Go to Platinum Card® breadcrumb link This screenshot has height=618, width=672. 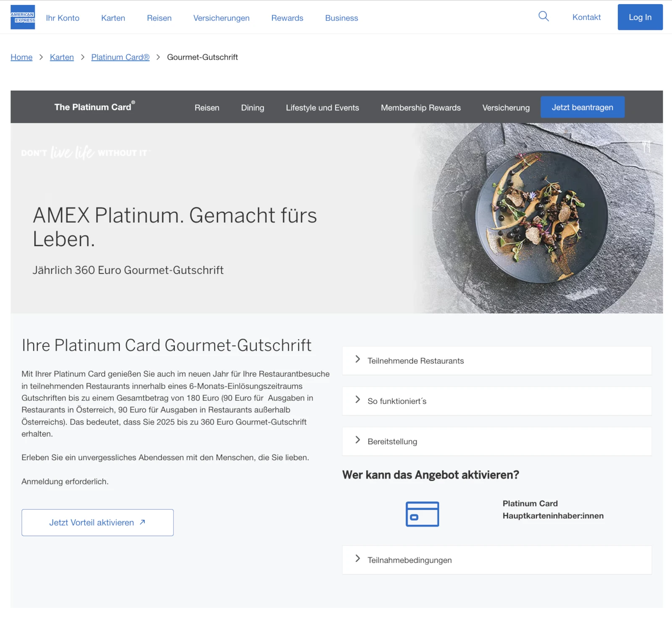click(120, 57)
